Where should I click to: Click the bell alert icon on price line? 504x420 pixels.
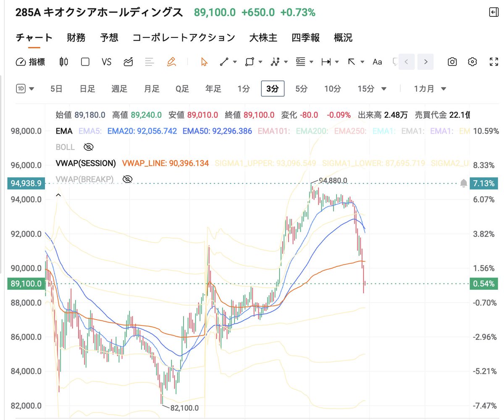464,183
